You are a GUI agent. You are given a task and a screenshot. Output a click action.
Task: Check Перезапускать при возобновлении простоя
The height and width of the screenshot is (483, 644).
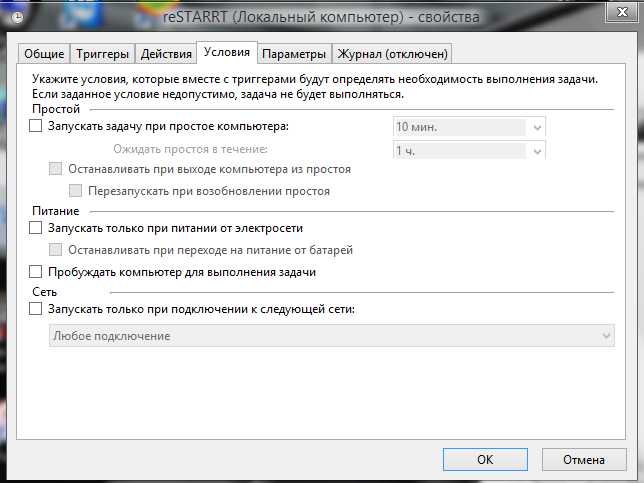76,190
